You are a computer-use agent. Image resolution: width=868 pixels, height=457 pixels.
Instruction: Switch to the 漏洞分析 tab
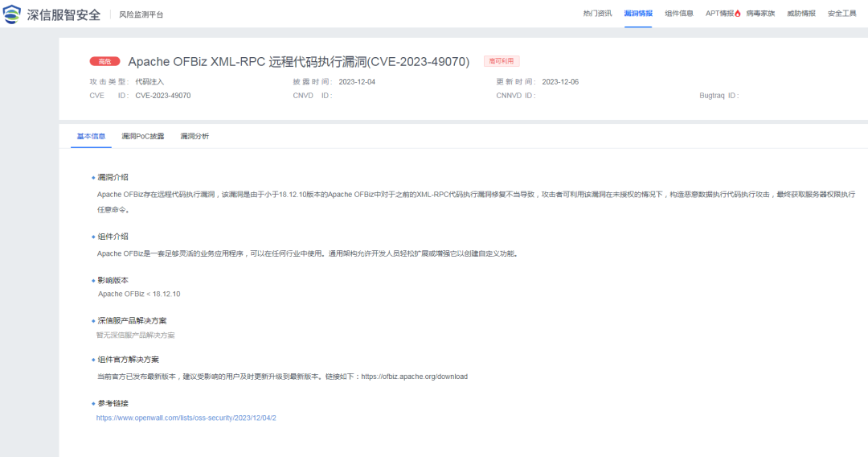(x=194, y=136)
